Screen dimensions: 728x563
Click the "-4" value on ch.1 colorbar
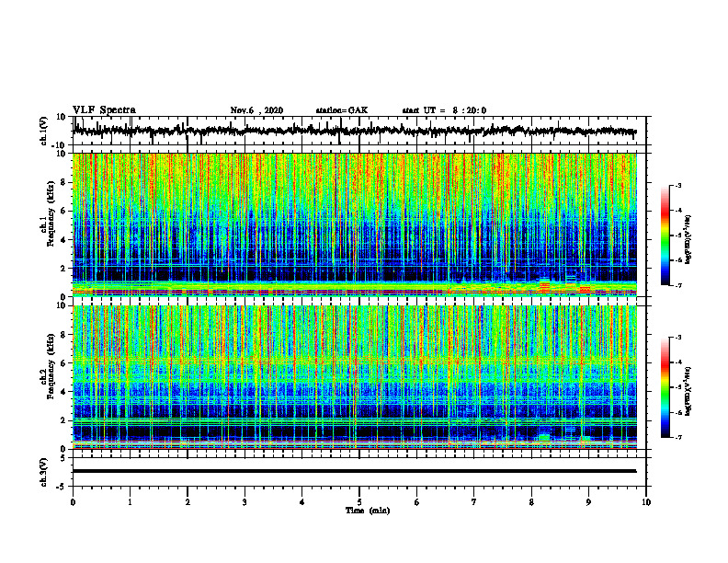pos(677,211)
